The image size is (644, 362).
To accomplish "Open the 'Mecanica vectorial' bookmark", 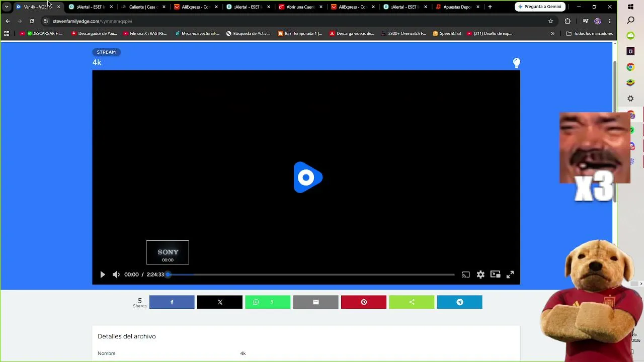I will (197, 34).
